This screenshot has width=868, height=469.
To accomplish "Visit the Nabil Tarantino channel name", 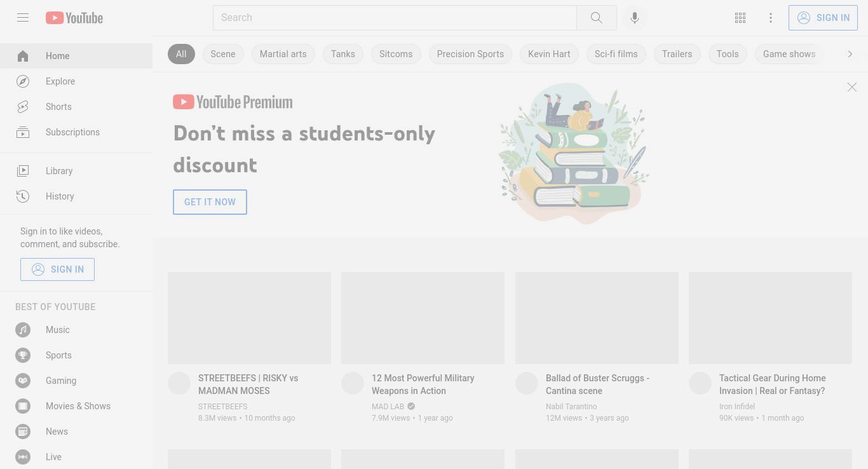I will pyautogui.click(x=571, y=407).
